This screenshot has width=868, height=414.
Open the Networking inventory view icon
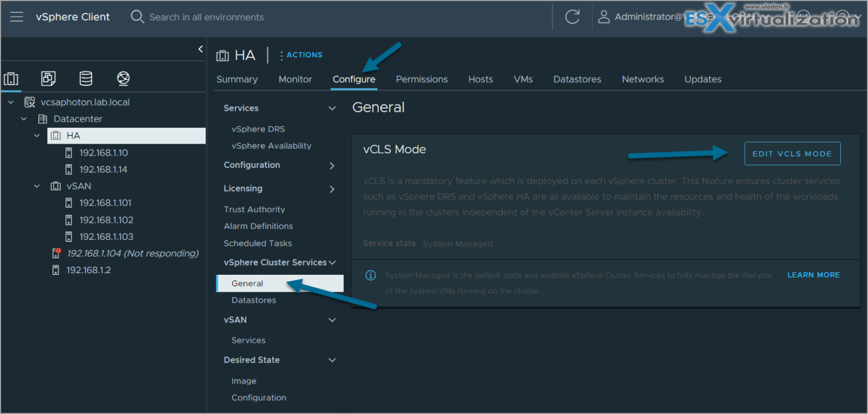point(123,79)
